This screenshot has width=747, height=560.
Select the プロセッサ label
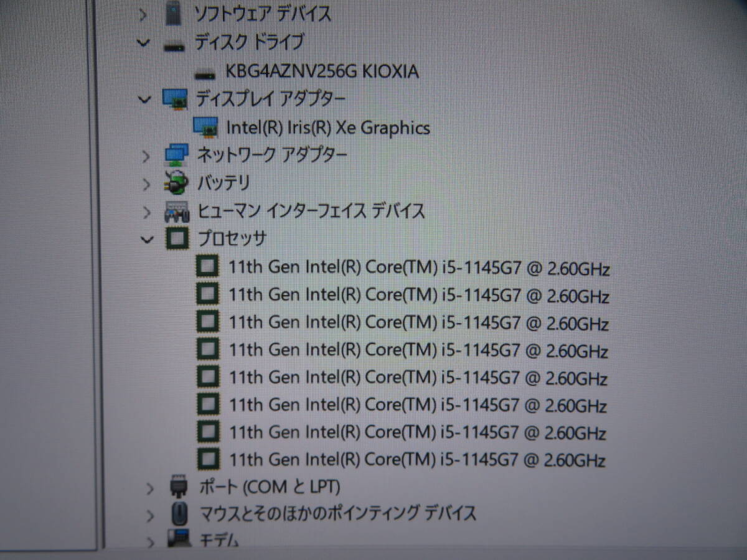point(232,238)
